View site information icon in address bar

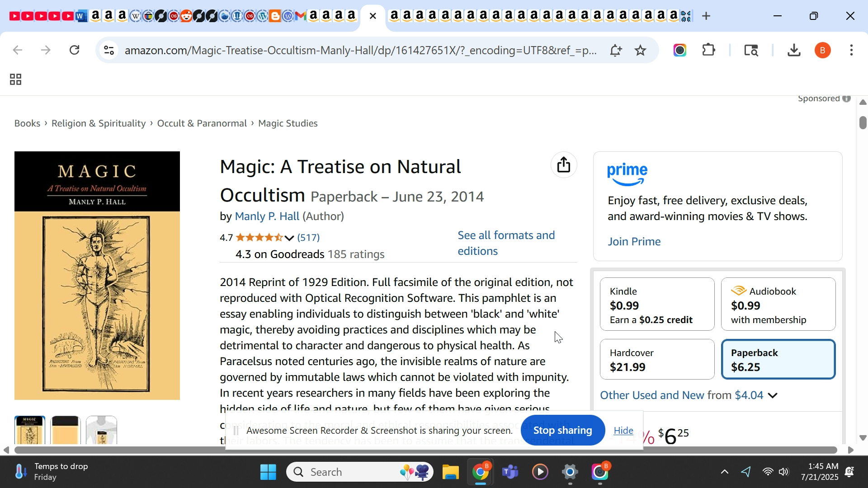click(x=109, y=50)
